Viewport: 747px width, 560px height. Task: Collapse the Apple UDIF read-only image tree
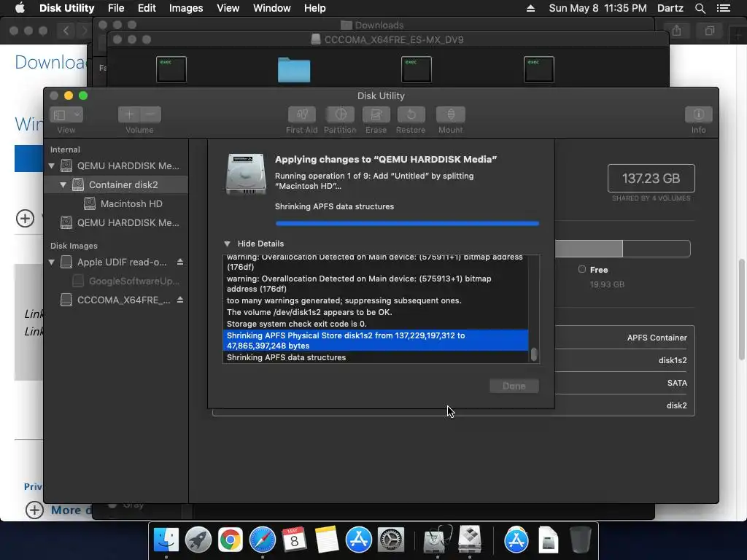coord(52,262)
